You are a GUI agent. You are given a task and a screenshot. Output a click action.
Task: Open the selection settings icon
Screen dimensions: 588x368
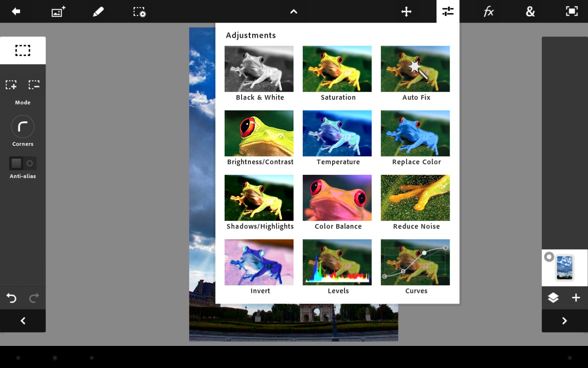pos(139,11)
